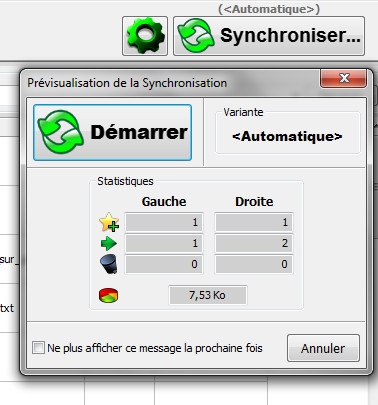The height and width of the screenshot is (405, 378).
Task: Select the Gauche create count field
Action: pyautogui.click(x=164, y=222)
